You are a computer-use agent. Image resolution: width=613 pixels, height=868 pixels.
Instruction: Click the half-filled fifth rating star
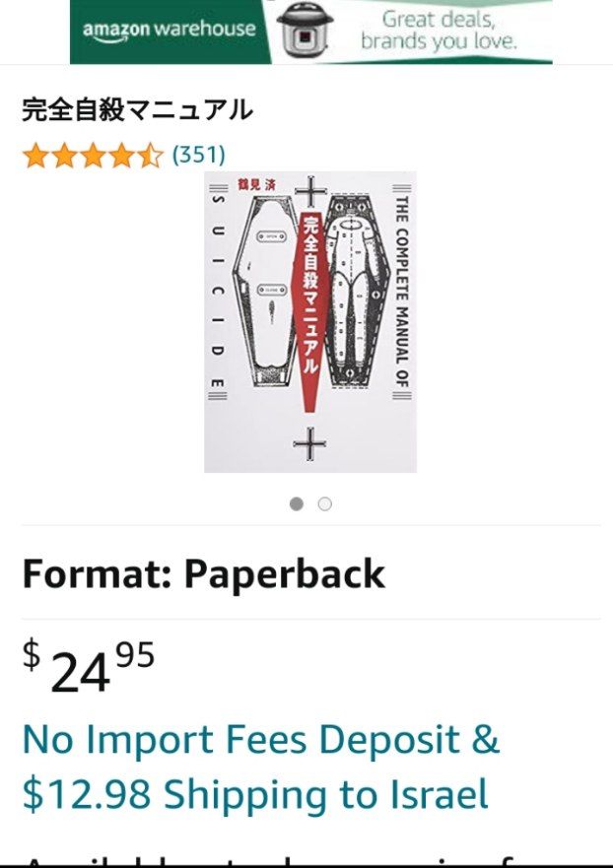[151, 155]
